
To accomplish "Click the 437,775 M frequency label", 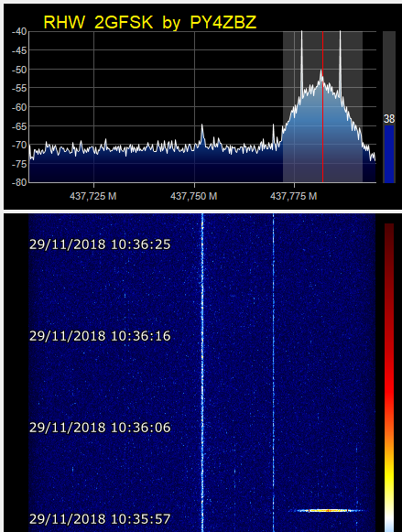I will tap(293, 196).
